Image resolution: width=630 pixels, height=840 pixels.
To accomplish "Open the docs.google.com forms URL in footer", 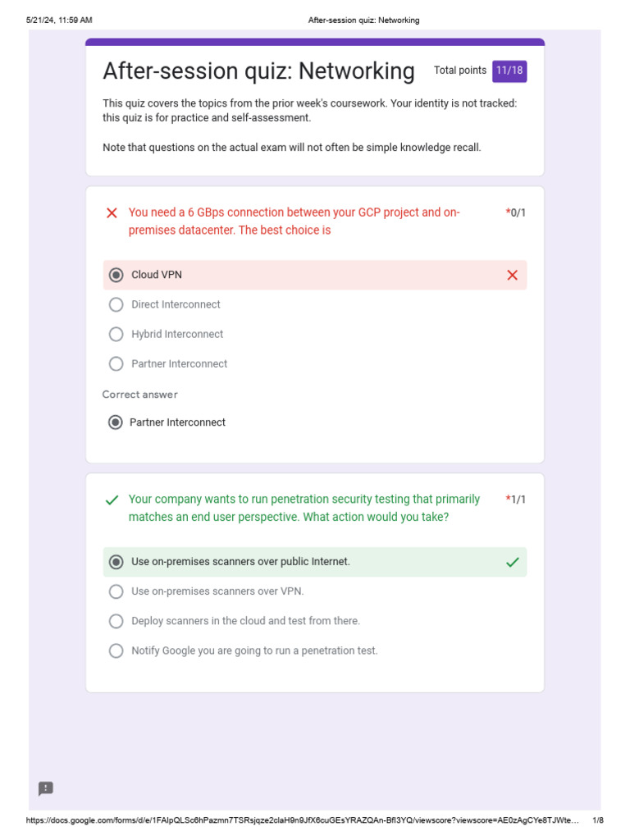I will 304,820.
